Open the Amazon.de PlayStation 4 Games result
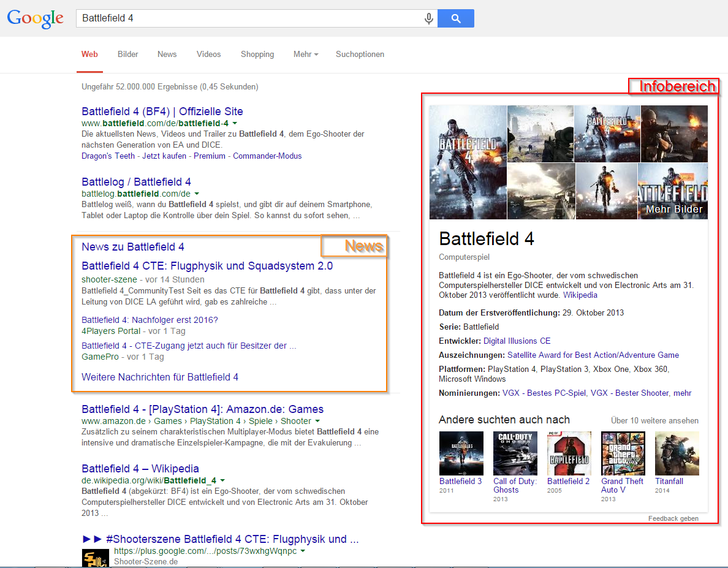The image size is (728, 568). pos(202,409)
